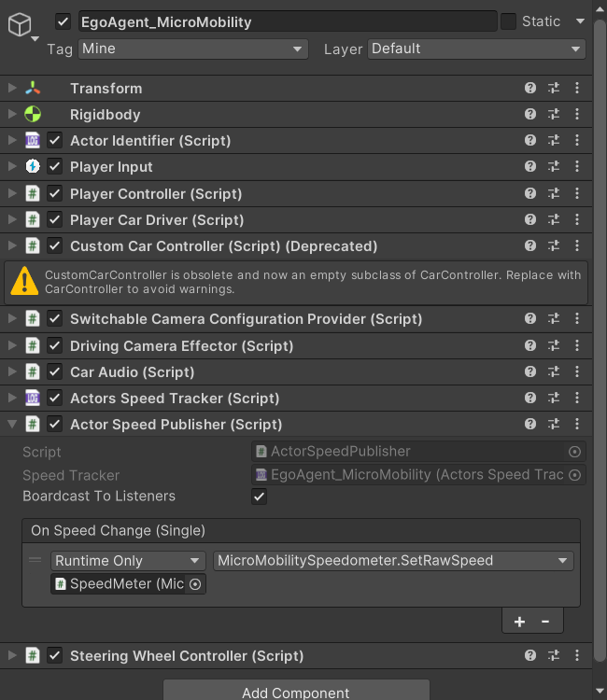Toggle the Static checkbox
Image resolution: width=607 pixels, height=700 pixels.
pyautogui.click(x=508, y=21)
